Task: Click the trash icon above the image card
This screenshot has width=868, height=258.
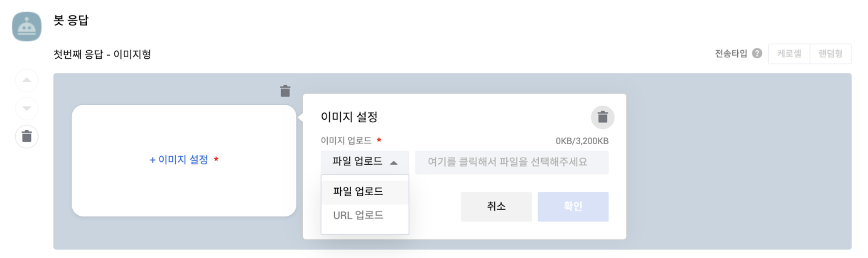Action: pos(285,91)
